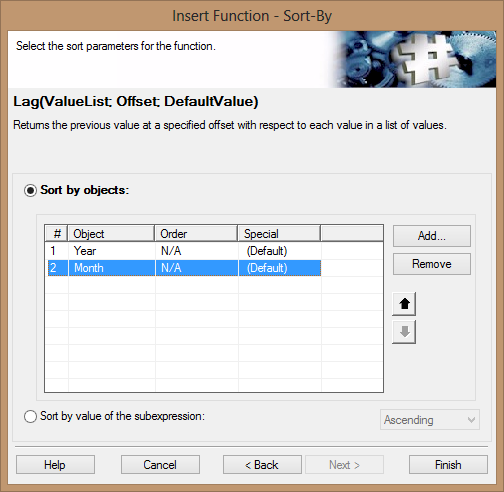Add a new sort object
Screen dimensions: 504x492
tap(432, 236)
